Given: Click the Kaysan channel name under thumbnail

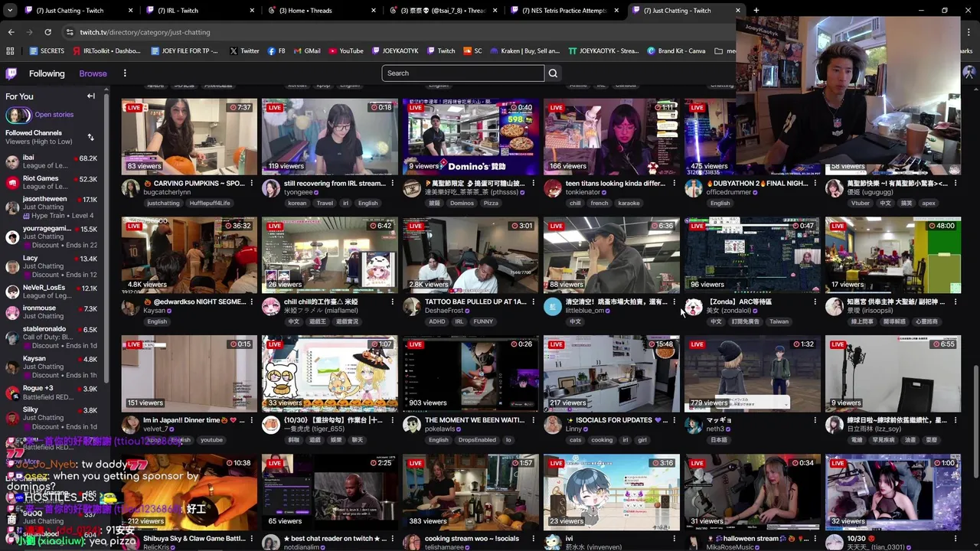Looking at the screenshot, I should coord(155,311).
